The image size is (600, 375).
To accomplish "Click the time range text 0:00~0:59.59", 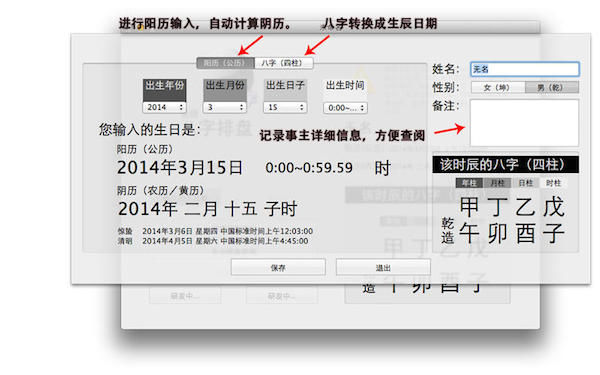I will pos(309,168).
